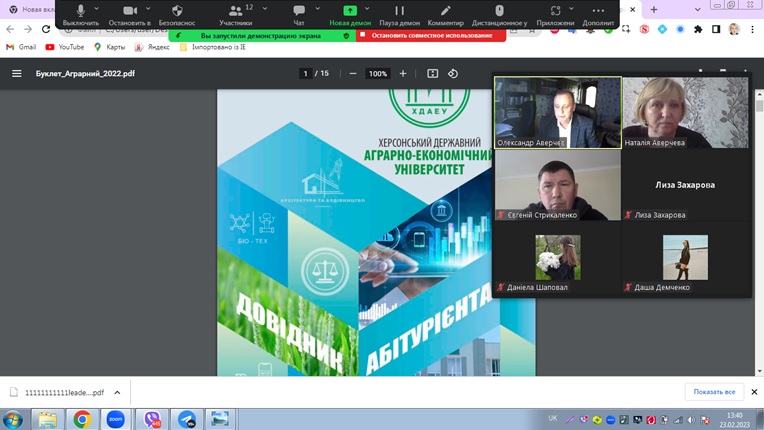Open the Карты bookmark
The image size is (764, 430).
(109, 47)
